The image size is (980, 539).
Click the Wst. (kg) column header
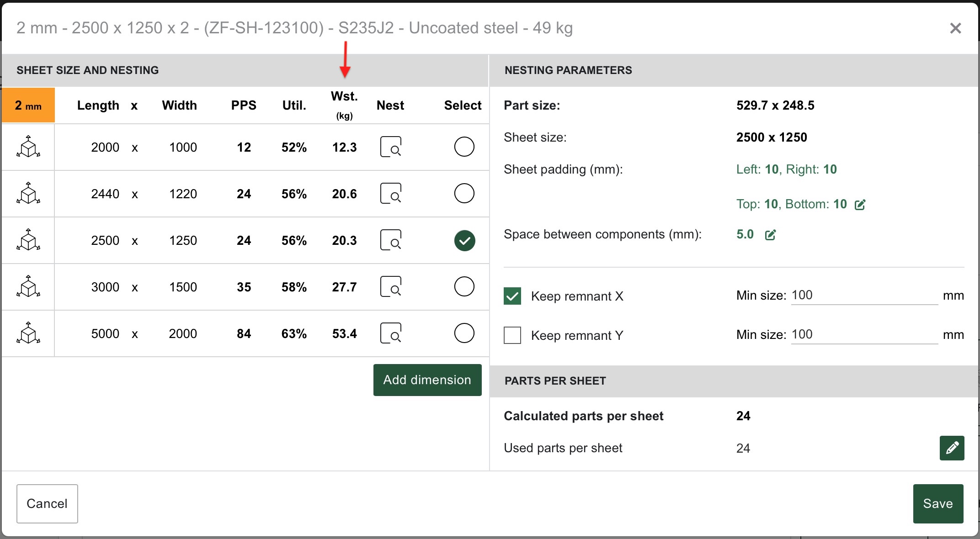pyautogui.click(x=344, y=105)
